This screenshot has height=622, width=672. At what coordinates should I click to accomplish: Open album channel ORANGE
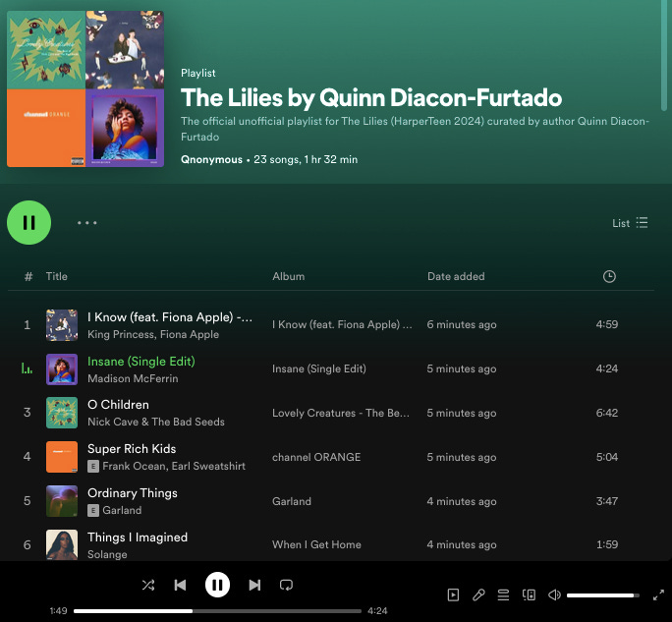tap(316, 457)
